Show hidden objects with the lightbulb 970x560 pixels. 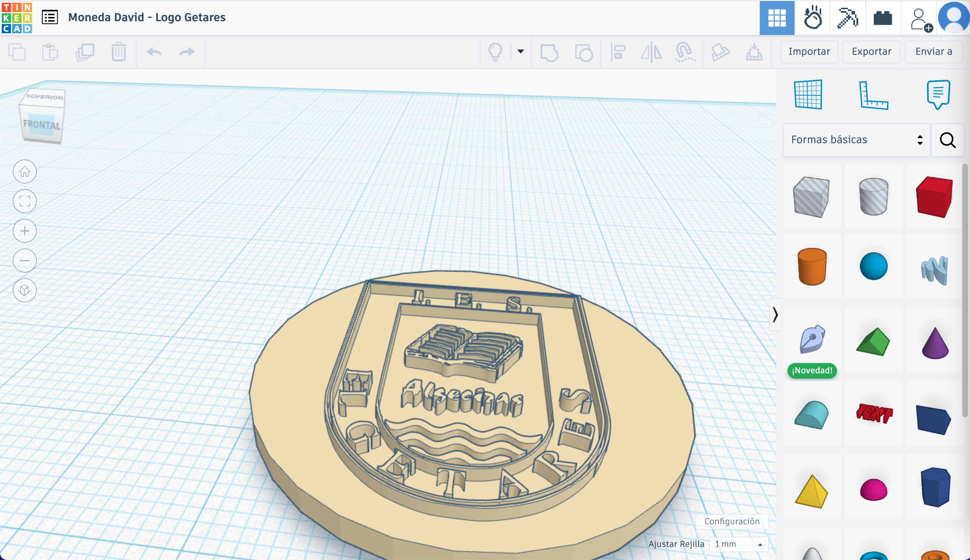click(x=496, y=52)
